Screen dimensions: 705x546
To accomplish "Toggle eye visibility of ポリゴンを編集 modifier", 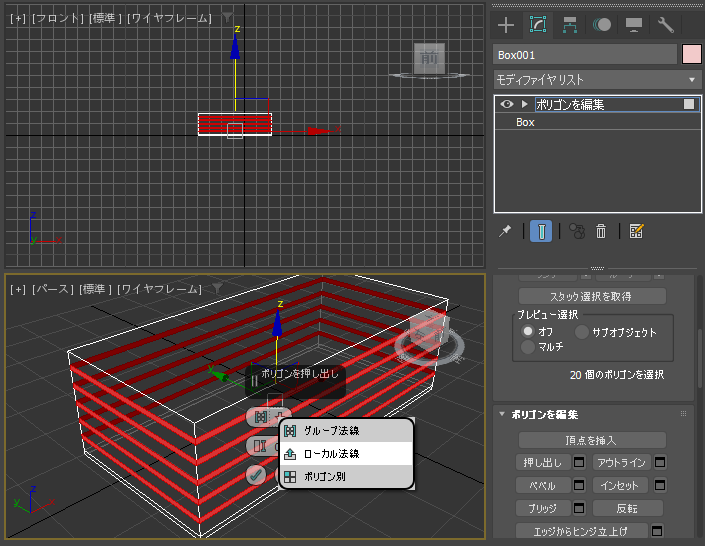I will pyautogui.click(x=507, y=104).
